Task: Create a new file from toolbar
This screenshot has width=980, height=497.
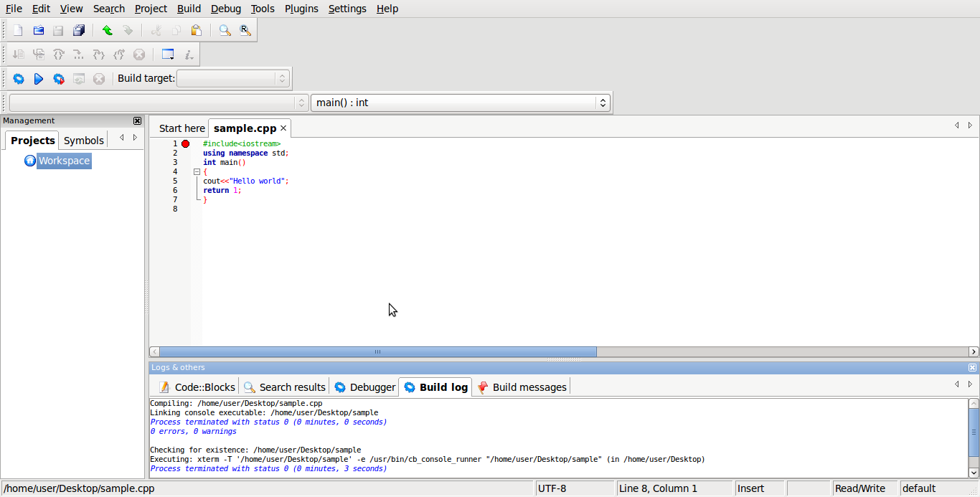Action: pyautogui.click(x=18, y=30)
